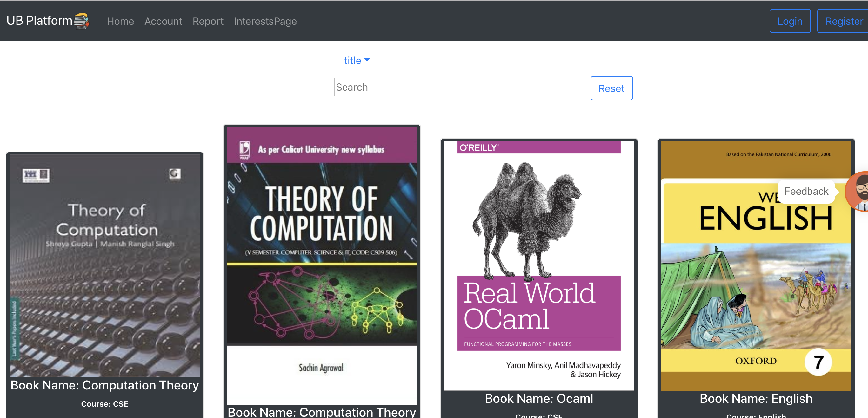The image size is (868, 418).
Task: Click the Book Name: Ocaml title
Action: coord(539,398)
